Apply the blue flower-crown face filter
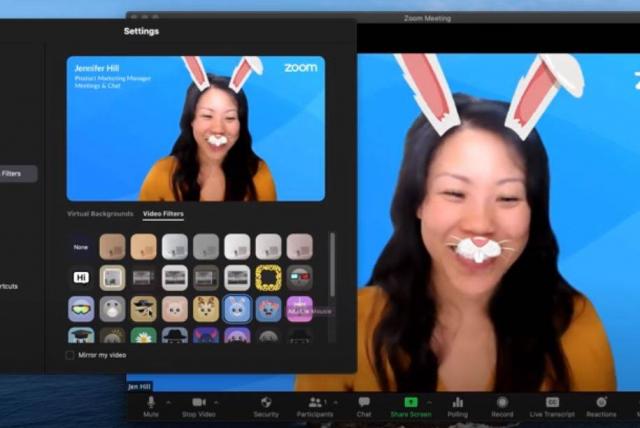 click(268, 309)
